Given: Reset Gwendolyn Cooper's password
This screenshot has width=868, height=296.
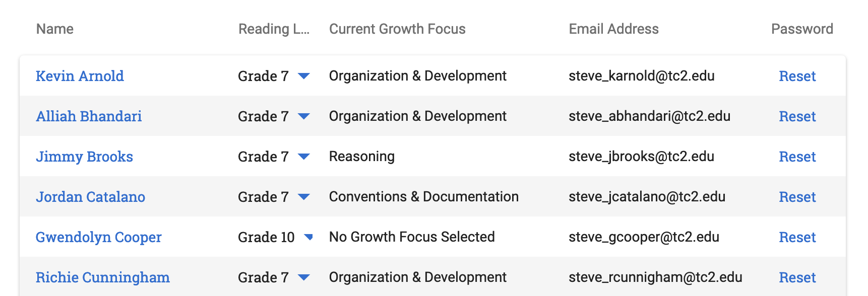Looking at the screenshot, I should click(797, 237).
